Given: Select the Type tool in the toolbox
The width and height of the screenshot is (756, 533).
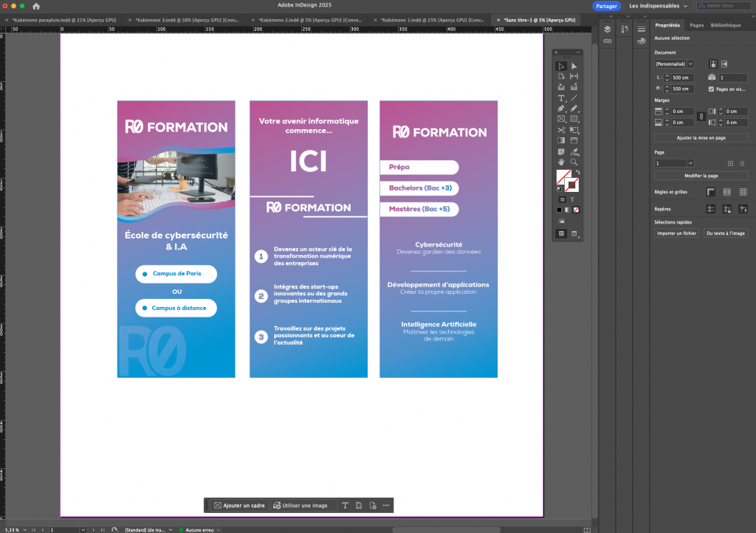Looking at the screenshot, I should tap(561, 98).
